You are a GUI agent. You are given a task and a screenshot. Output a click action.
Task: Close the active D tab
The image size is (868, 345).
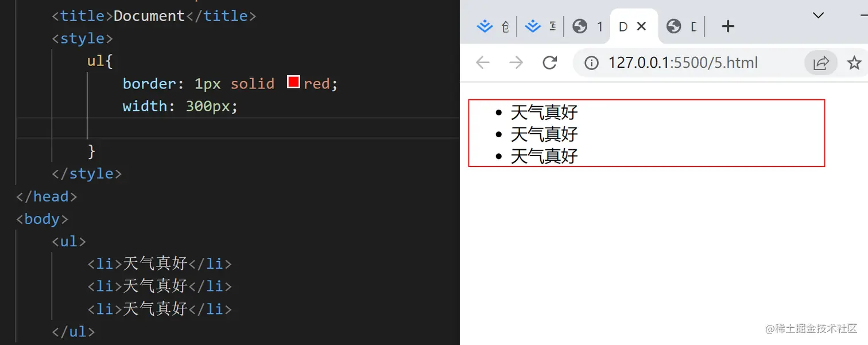642,26
